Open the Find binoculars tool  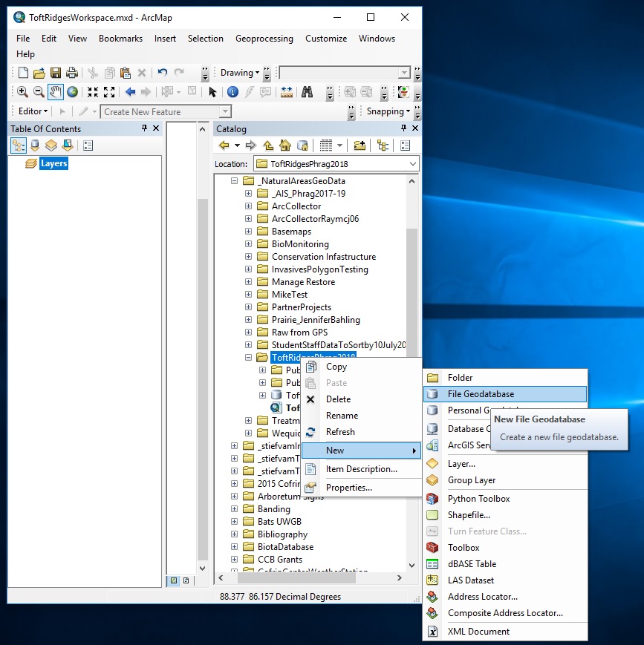click(x=308, y=92)
